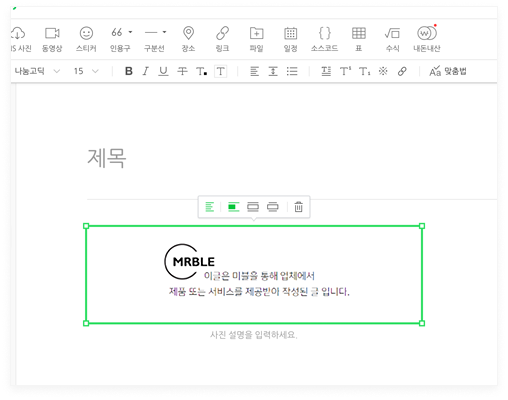
Task: Toggle strikethrough formatting
Action: pyautogui.click(x=182, y=71)
